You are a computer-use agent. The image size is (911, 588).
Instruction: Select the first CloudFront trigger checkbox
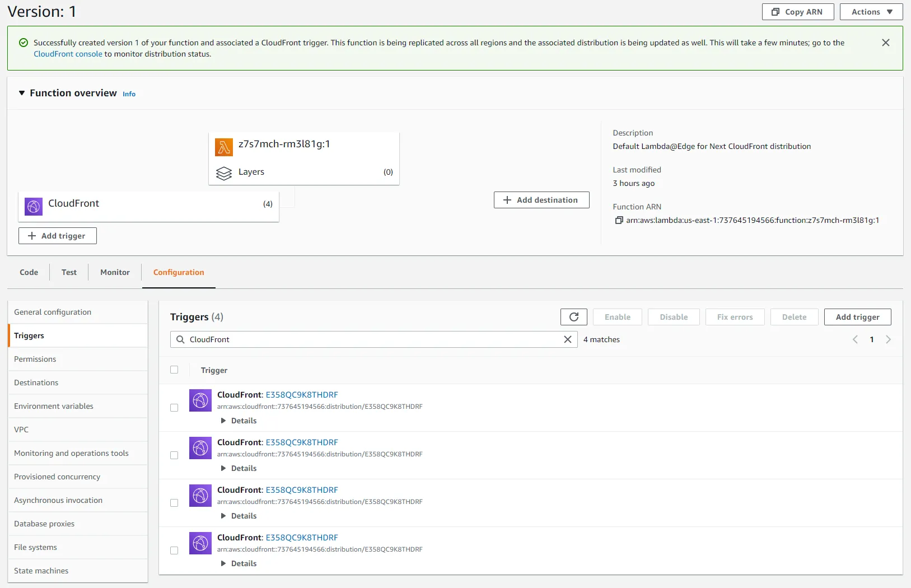tap(174, 408)
